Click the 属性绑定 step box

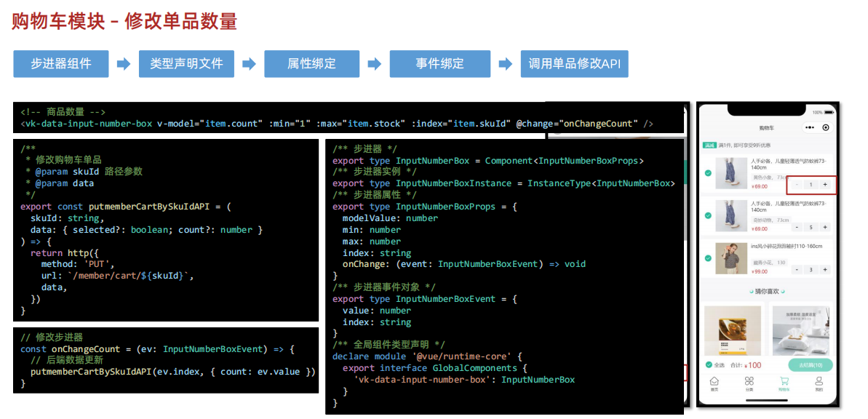(x=311, y=64)
